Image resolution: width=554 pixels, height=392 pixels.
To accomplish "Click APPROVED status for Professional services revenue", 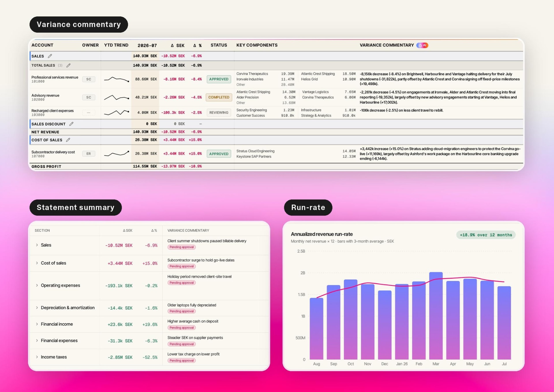I will 219,79.
